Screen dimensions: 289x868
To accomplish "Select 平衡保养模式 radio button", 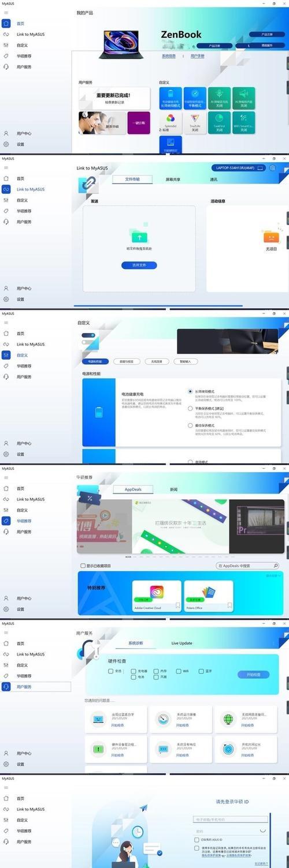I will [x=190, y=408].
